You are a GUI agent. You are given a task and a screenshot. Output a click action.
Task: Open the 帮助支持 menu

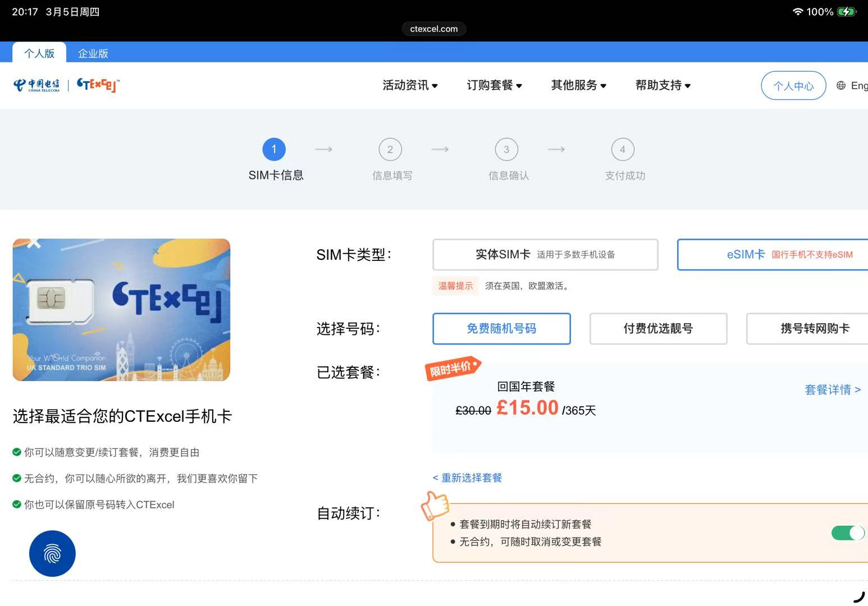coord(663,85)
